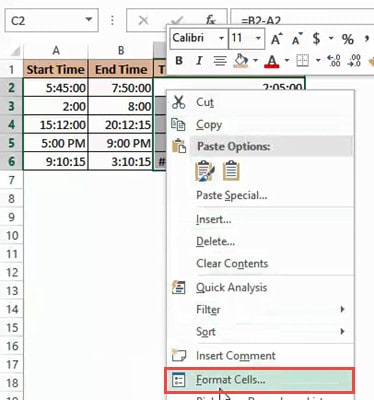The height and width of the screenshot is (400, 374).
Task: Click the Format Cells icon
Action: 178,380
